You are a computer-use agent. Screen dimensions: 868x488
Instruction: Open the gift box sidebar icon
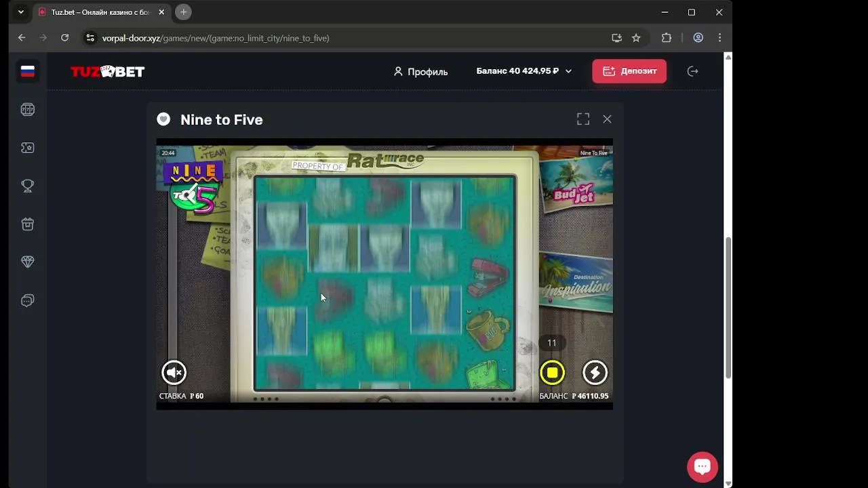(x=28, y=224)
